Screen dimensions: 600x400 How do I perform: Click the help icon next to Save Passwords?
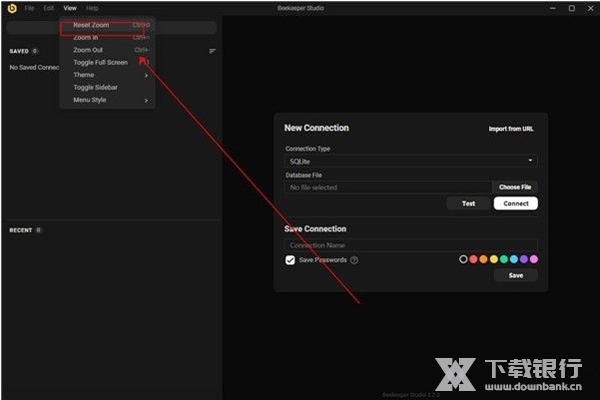click(354, 260)
